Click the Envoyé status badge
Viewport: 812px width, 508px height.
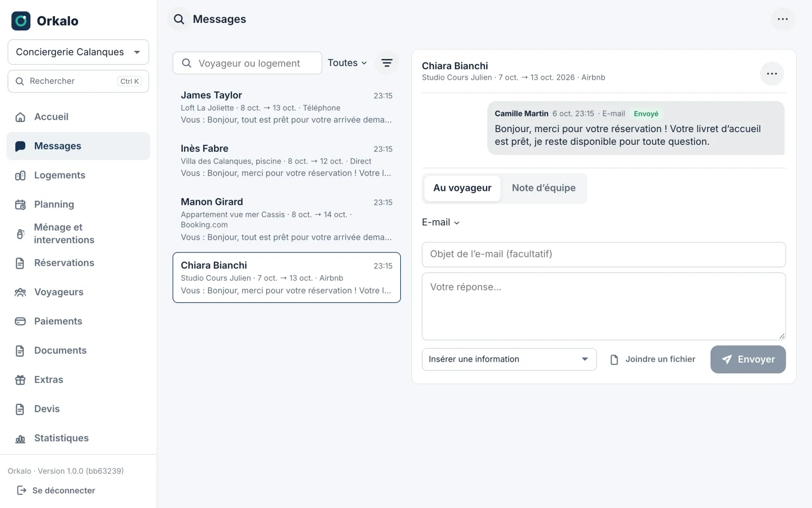pyautogui.click(x=646, y=114)
